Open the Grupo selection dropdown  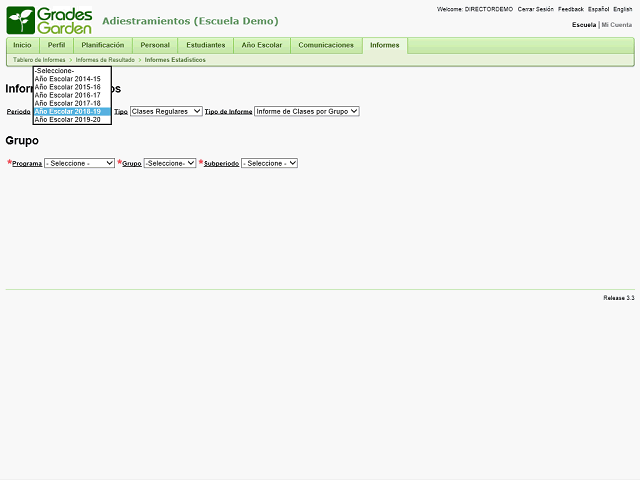[170, 163]
